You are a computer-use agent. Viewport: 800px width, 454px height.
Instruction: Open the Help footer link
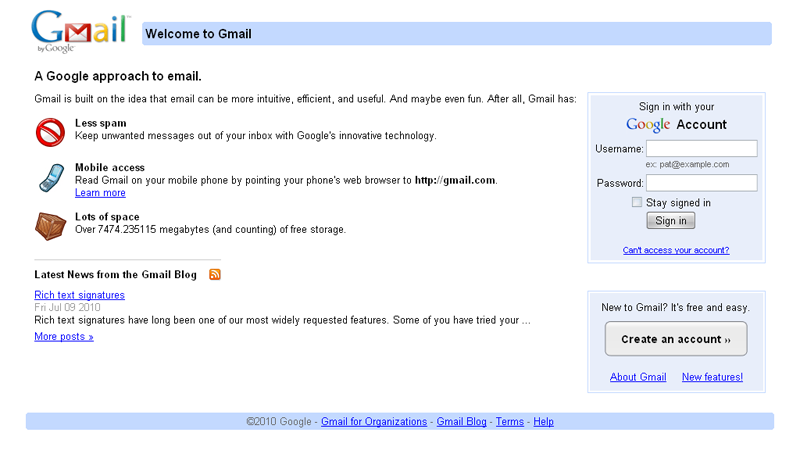[x=543, y=422]
